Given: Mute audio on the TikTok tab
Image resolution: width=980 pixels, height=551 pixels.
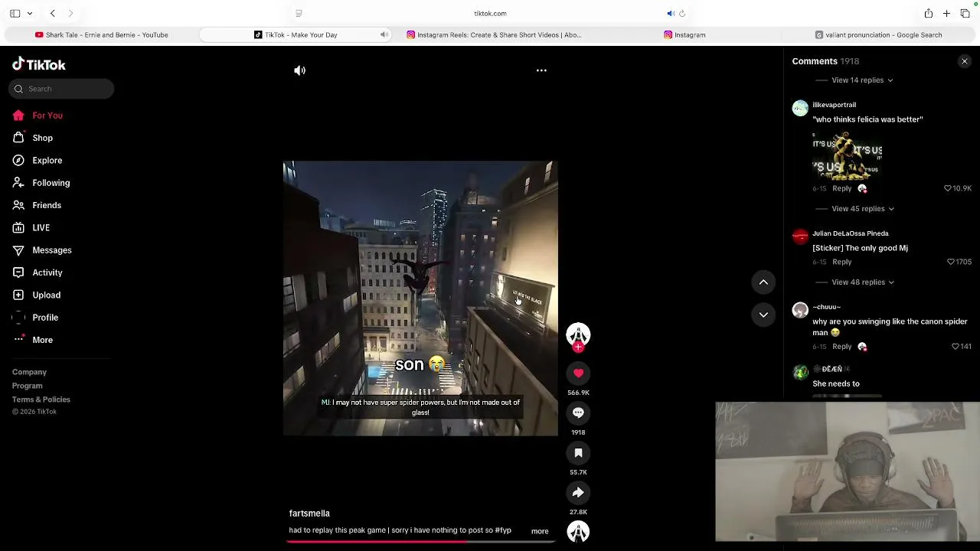Looking at the screenshot, I should click(384, 34).
